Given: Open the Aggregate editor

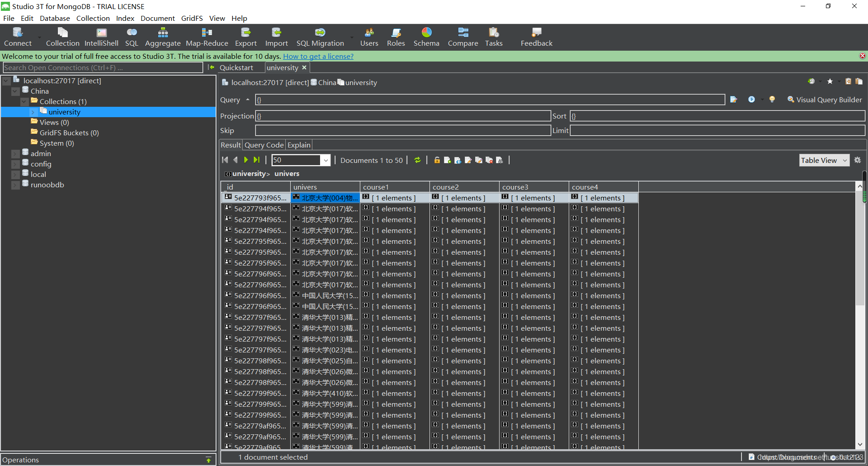Looking at the screenshot, I should [163, 37].
